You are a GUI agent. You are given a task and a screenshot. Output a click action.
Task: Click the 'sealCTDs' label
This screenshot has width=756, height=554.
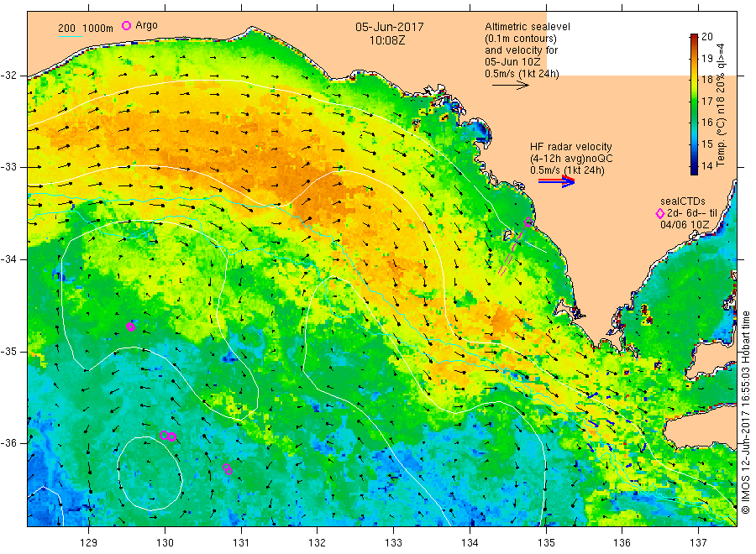[683, 201]
